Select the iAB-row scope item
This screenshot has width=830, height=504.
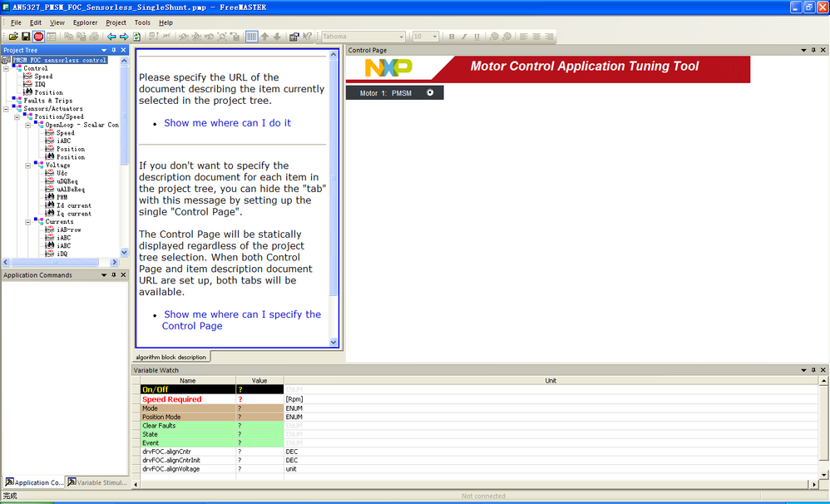tap(69, 230)
